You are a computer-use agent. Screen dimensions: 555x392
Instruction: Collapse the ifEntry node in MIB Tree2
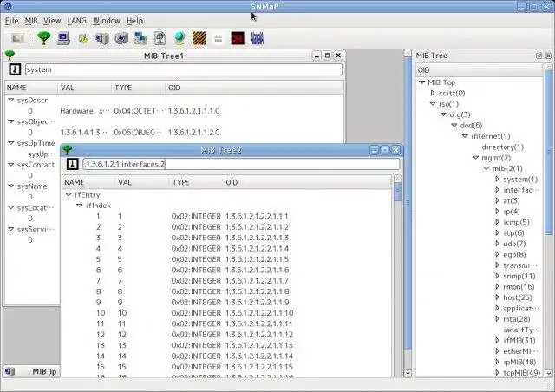pos(69,195)
